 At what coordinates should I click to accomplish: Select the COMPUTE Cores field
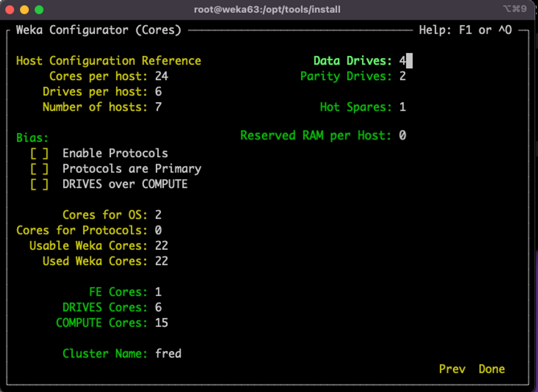coord(161,322)
